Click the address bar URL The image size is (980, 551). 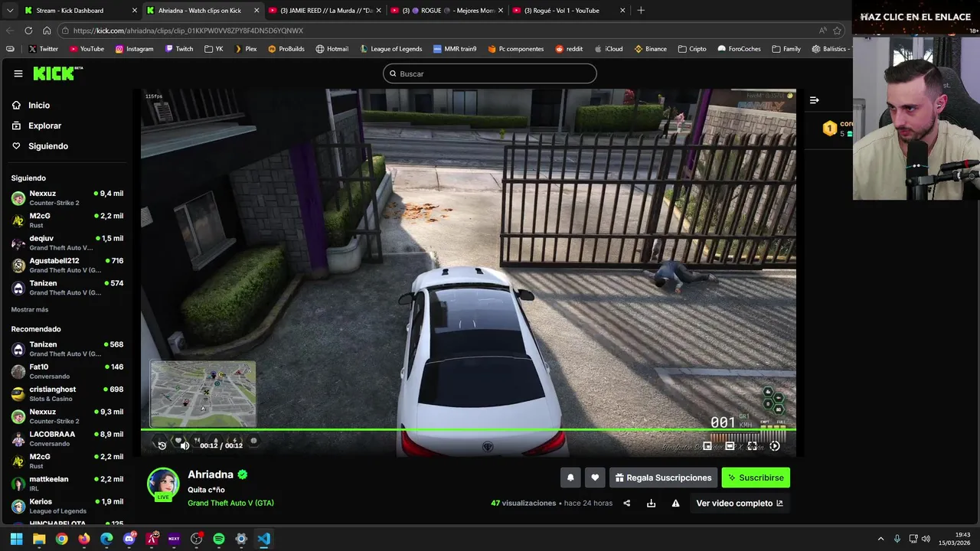188,31
